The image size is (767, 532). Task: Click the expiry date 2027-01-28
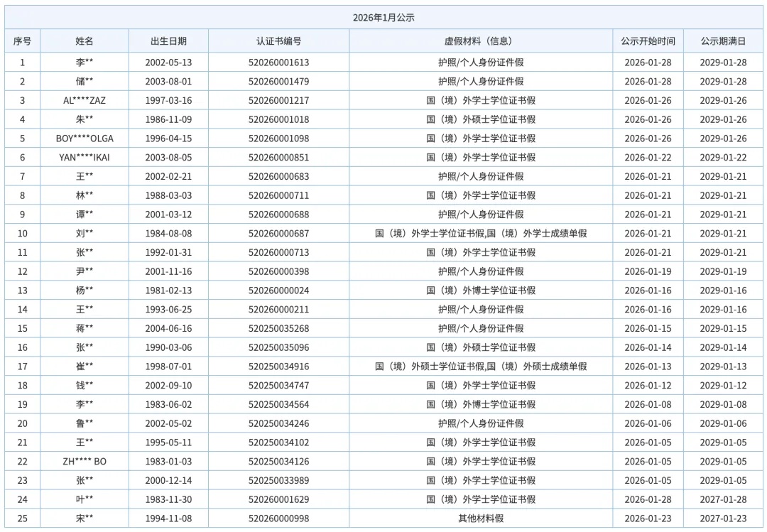point(723,499)
